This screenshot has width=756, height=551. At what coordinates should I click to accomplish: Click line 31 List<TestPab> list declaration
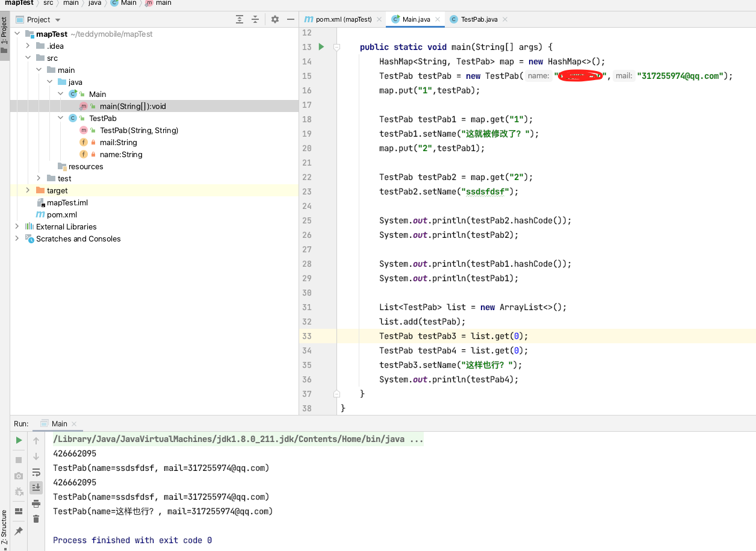(x=473, y=307)
